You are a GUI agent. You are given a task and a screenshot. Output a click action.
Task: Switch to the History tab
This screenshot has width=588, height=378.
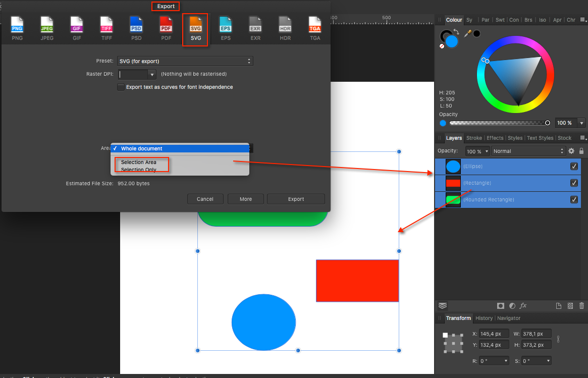[x=484, y=318]
